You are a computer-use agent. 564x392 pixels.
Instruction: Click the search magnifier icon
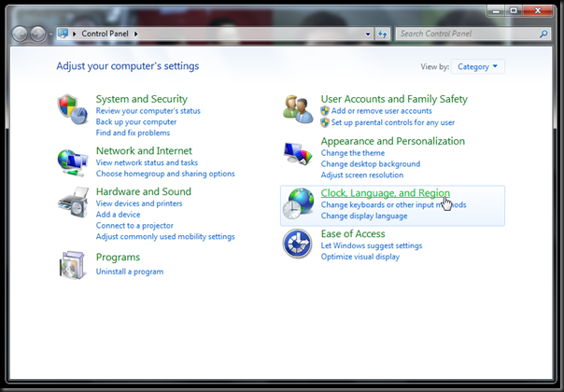[x=543, y=34]
